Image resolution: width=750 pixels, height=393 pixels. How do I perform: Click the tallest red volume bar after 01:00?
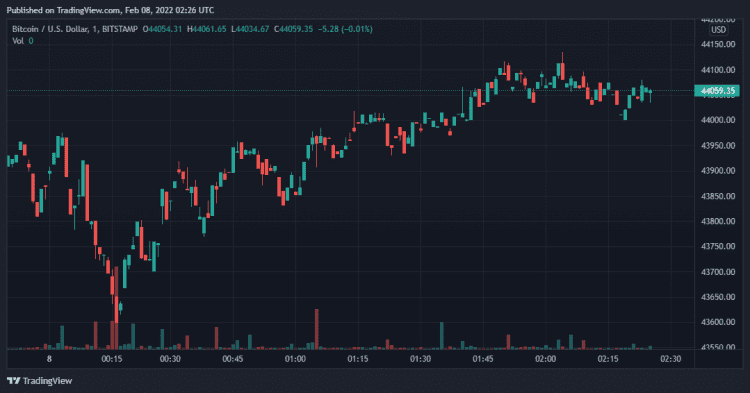pos(317,329)
